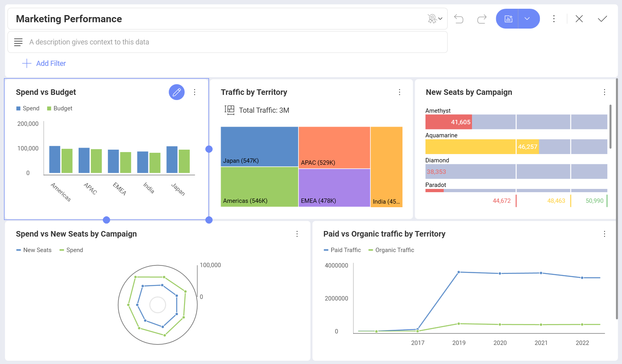The height and width of the screenshot is (364, 622).
Task: Click the 2021 axis label
Action: pyautogui.click(x=541, y=343)
